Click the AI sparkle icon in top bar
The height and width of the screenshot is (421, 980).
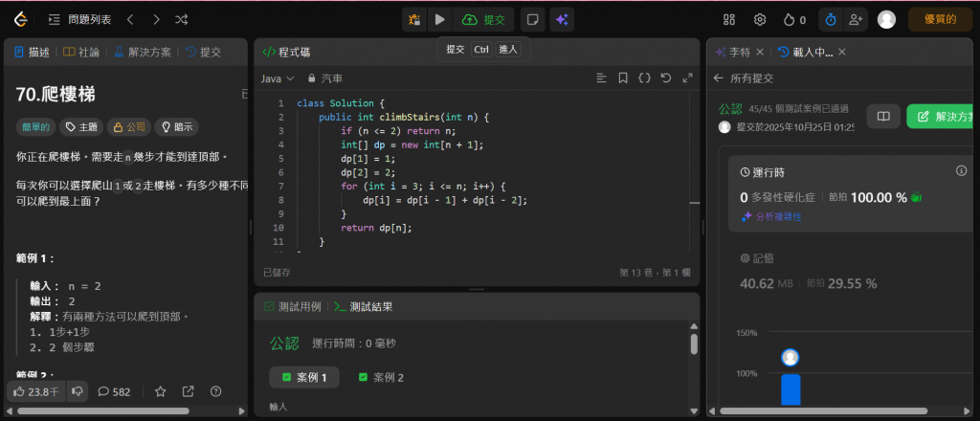tap(562, 20)
